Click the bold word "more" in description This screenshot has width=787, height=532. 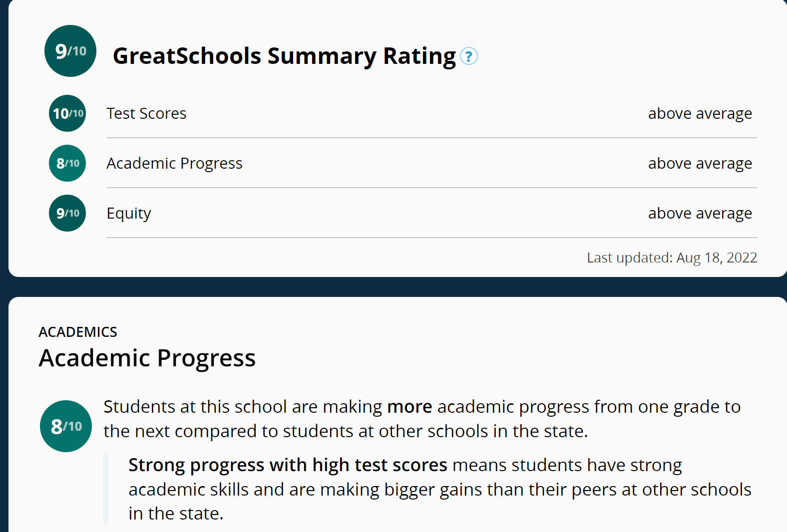[409, 407]
